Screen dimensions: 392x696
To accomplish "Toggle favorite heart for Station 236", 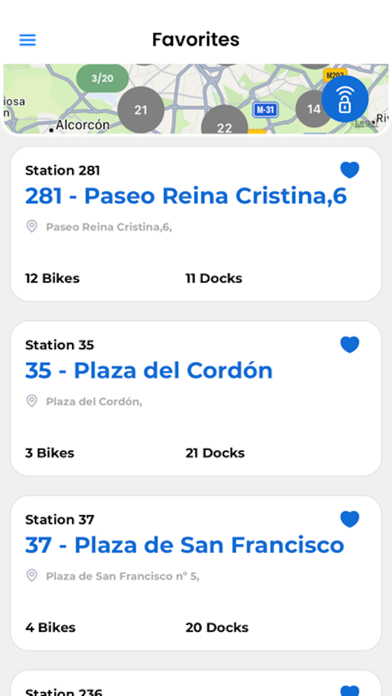I will coord(350,690).
